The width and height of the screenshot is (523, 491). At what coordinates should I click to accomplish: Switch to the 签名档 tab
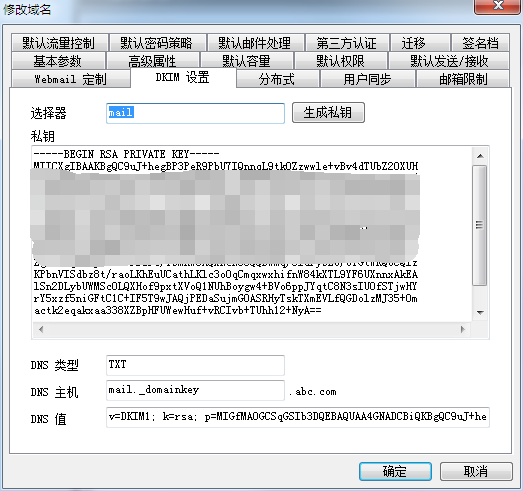click(x=480, y=43)
